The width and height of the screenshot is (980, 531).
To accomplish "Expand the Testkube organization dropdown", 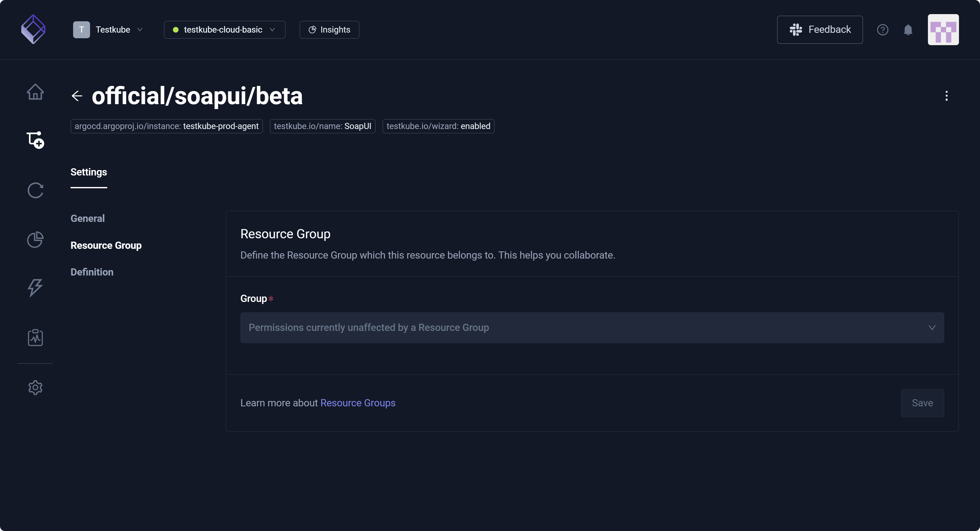I will click(x=108, y=30).
